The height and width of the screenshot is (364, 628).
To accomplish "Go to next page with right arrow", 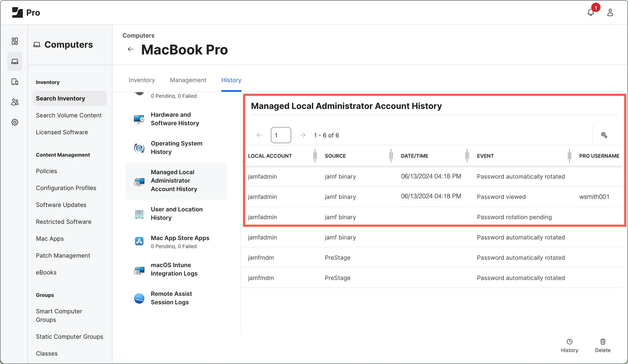I will tap(302, 135).
